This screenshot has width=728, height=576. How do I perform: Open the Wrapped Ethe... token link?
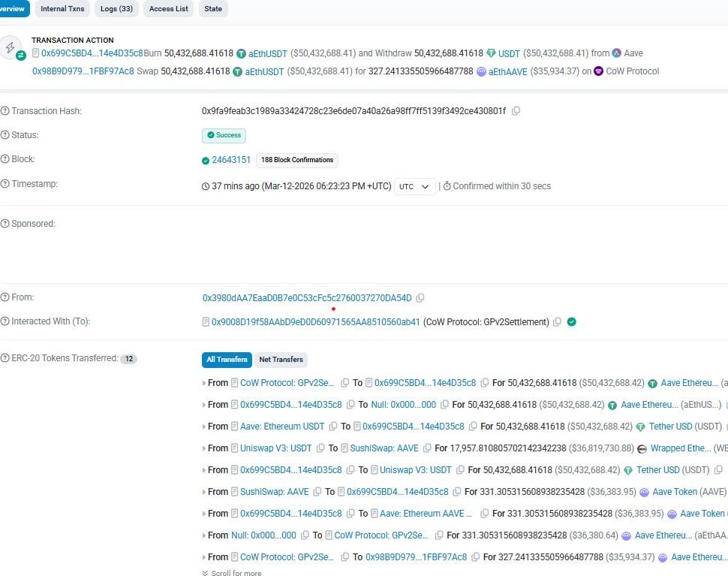[x=680, y=448]
